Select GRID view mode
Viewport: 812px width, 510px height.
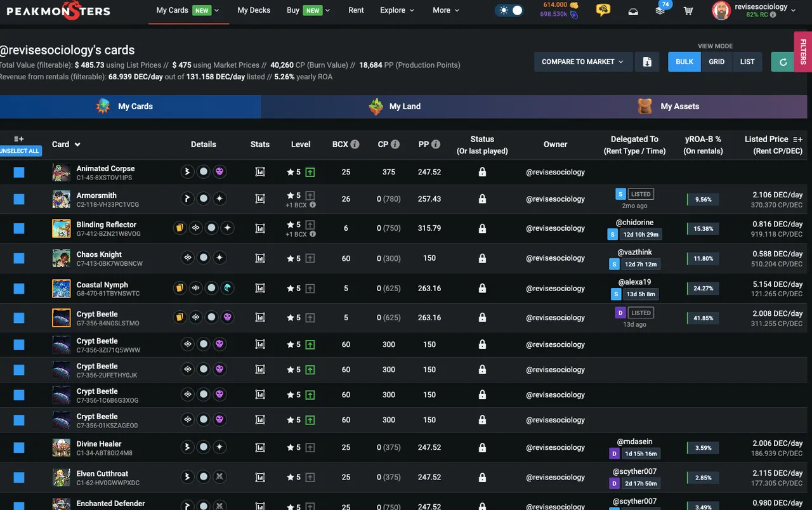pos(717,62)
